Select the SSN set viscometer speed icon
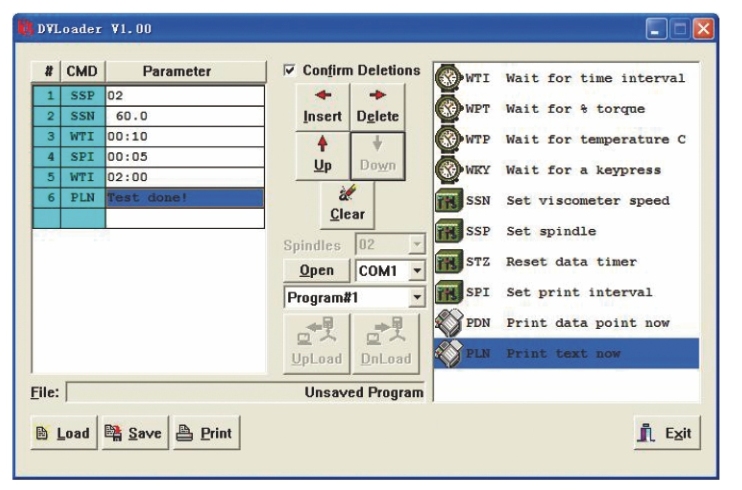 [450, 201]
